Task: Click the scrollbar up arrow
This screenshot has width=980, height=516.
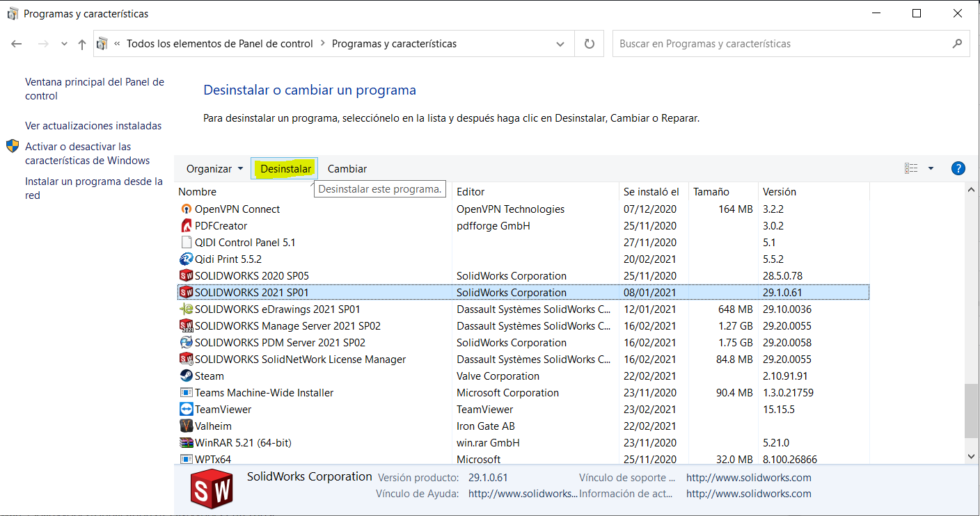Action: [971, 191]
